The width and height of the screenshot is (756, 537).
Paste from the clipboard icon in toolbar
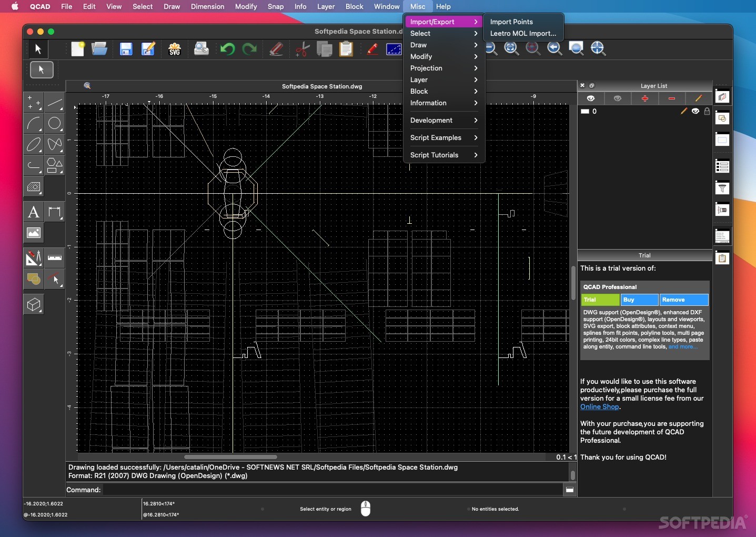346,49
